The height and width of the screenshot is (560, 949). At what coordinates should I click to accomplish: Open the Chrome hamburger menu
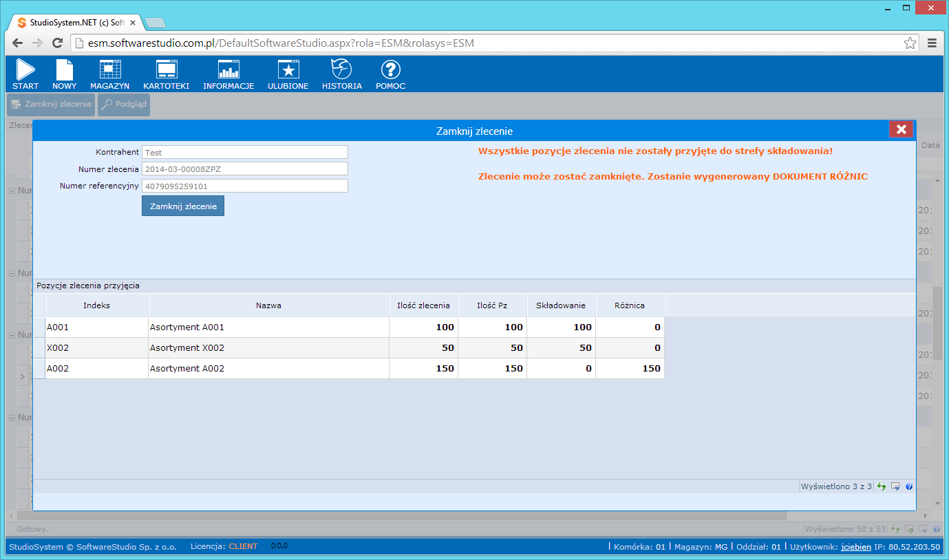932,43
